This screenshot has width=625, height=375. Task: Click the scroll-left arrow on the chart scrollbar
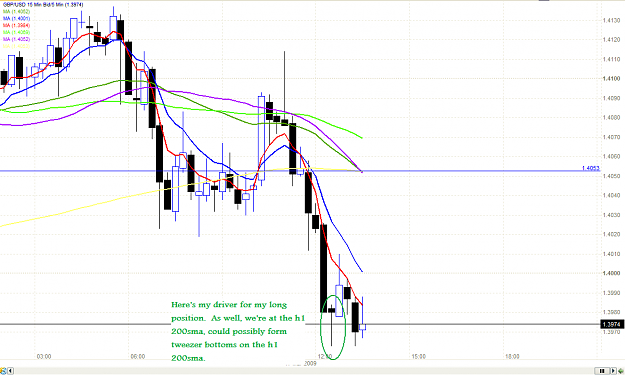10,371
